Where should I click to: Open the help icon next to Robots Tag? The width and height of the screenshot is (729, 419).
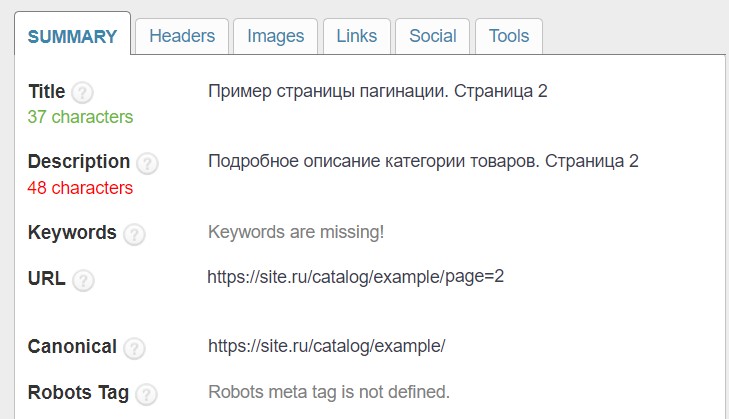[146, 394]
